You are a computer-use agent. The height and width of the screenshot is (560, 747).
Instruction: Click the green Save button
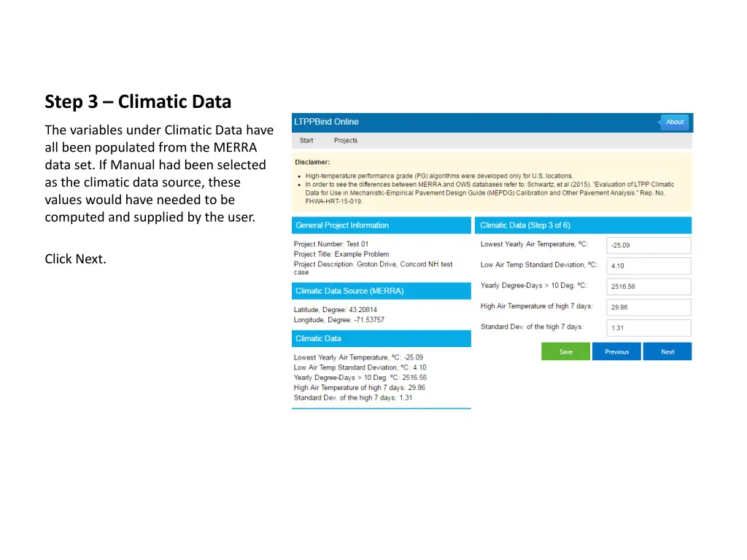click(565, 351)
